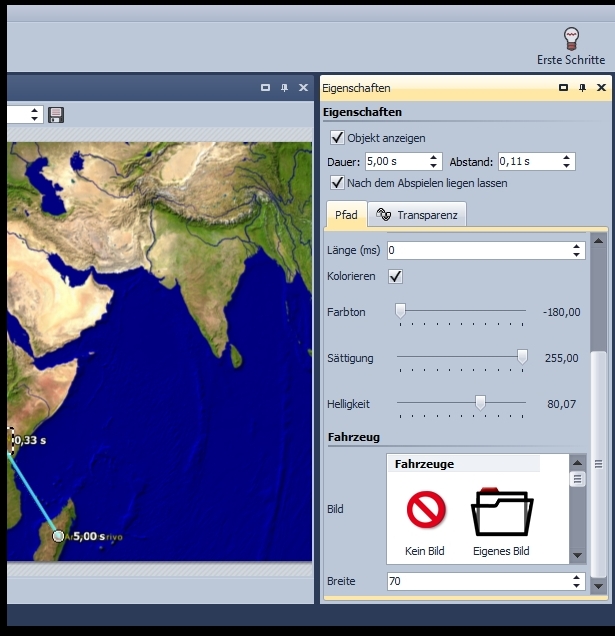This screenshot has width=615, height=636.
Task: Open Eigenschaften panel window position menu
Action: click(565, 88)
